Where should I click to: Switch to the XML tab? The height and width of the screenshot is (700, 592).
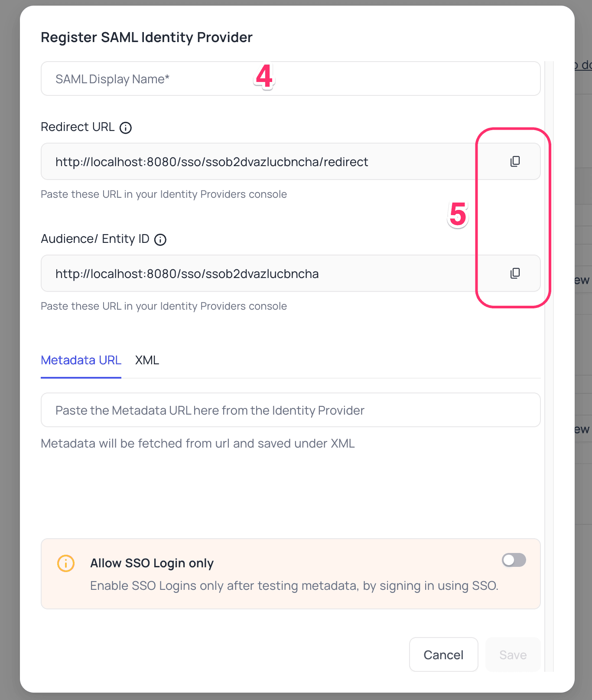147,360
